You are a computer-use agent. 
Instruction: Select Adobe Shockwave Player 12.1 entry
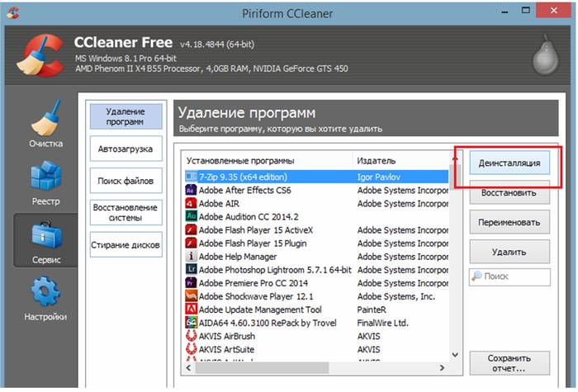[x=316, y=295]
